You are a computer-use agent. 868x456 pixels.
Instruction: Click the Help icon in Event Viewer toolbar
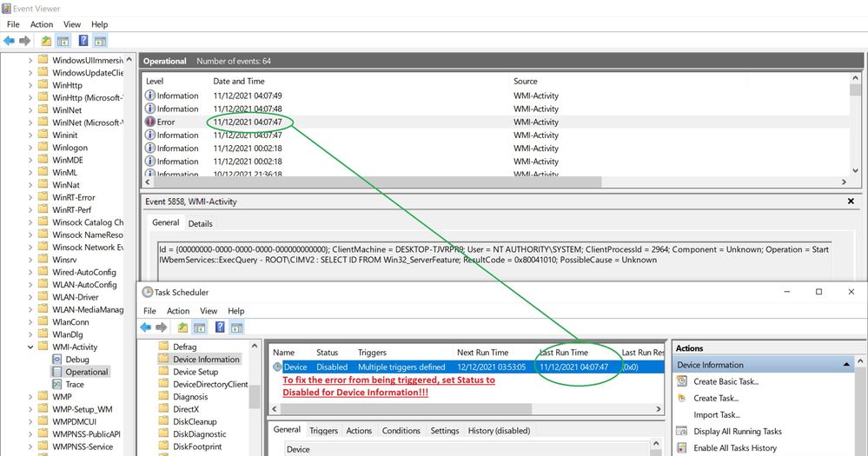click(83, 41)
